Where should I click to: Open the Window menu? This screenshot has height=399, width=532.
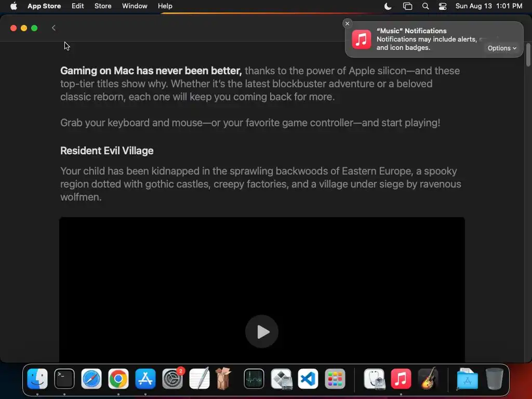click(x=135, y=6)
